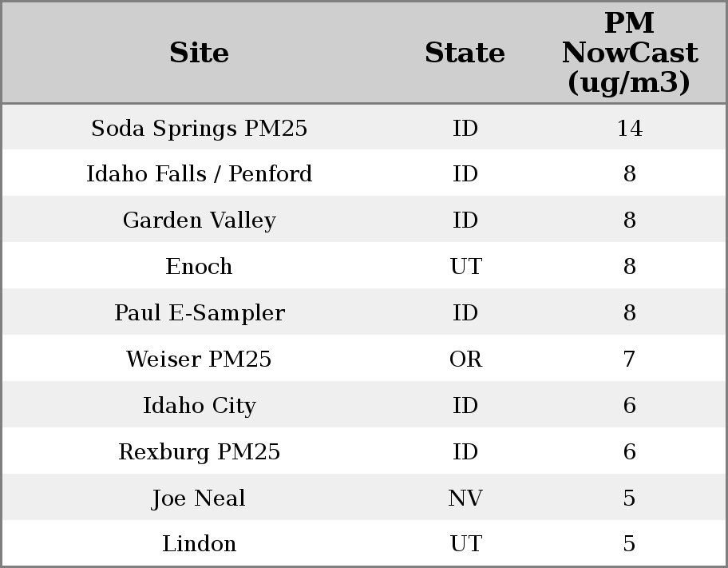The width and height of the screenshot is (728, 568).
Task: Select the UT state cell for Lindon
Action: [465, 544]
